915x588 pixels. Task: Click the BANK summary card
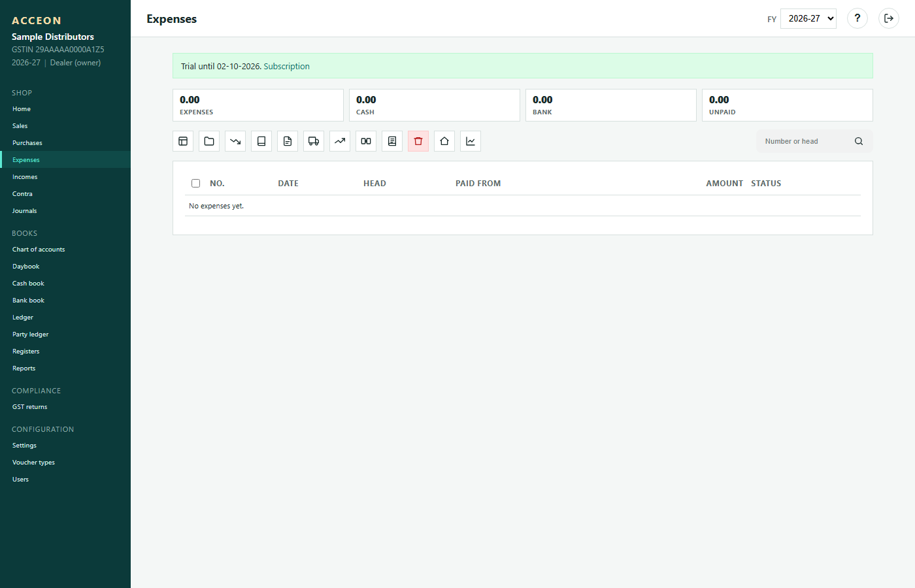pyautogui.click(x=611, y=105)
